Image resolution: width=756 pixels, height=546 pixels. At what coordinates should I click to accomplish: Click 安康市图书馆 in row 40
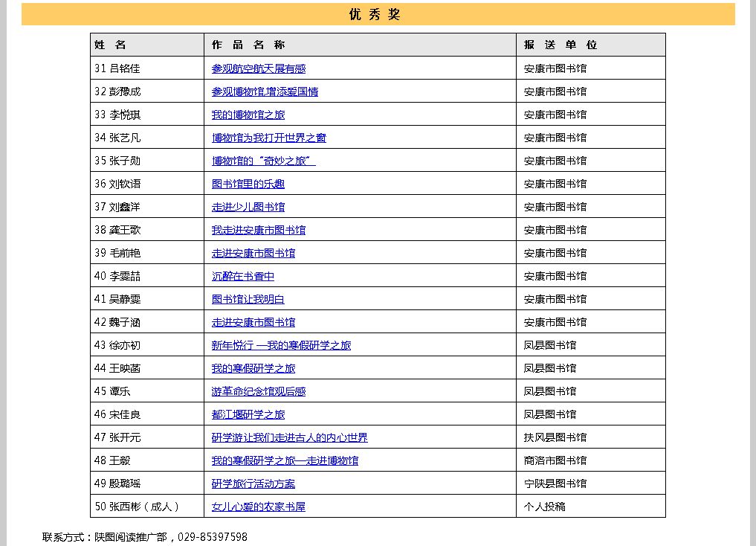coord(555,277)
